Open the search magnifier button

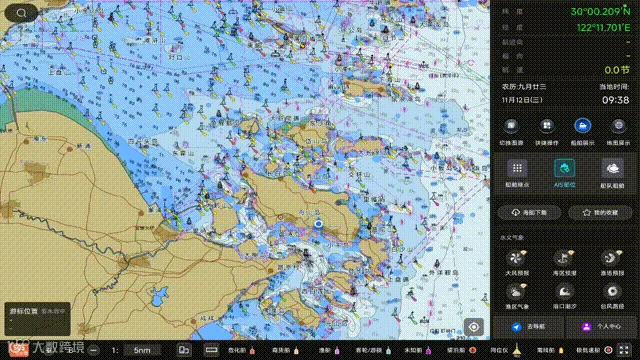(21, 13)
